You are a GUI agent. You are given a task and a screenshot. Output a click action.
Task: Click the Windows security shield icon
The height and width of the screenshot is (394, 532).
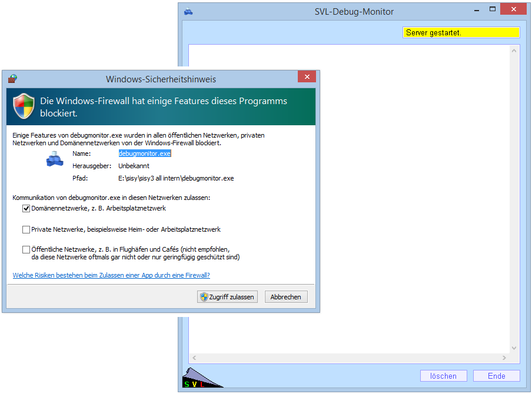click(x=24, y=106)
